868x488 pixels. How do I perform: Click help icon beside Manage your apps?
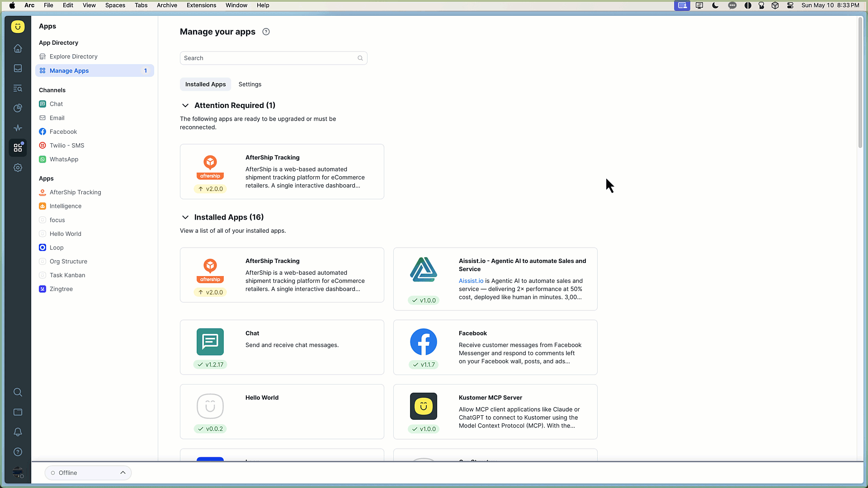(x=266, y=32)
